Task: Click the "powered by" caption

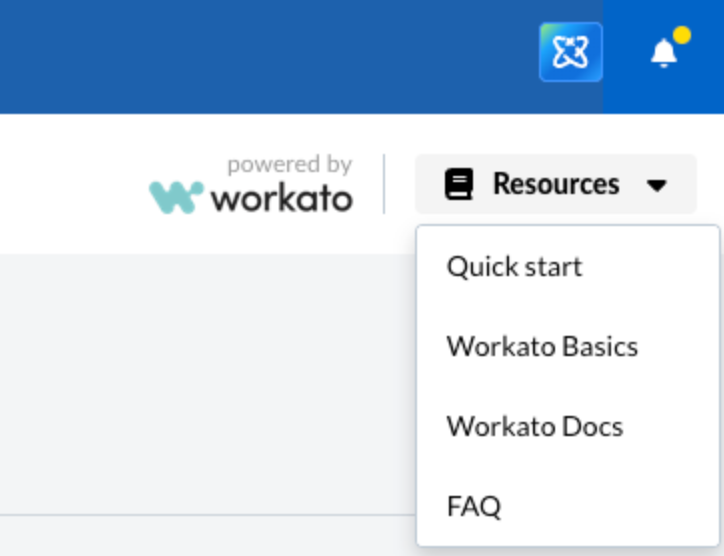Action: (289, 164)
